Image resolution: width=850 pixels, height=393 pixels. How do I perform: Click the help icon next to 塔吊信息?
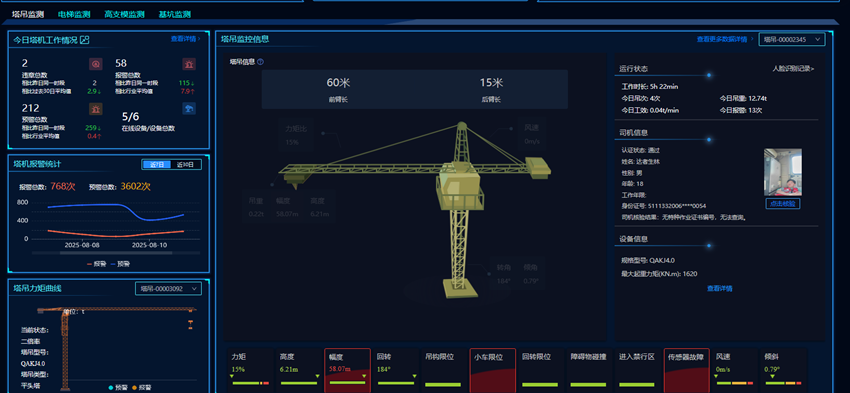coord(261,62)
